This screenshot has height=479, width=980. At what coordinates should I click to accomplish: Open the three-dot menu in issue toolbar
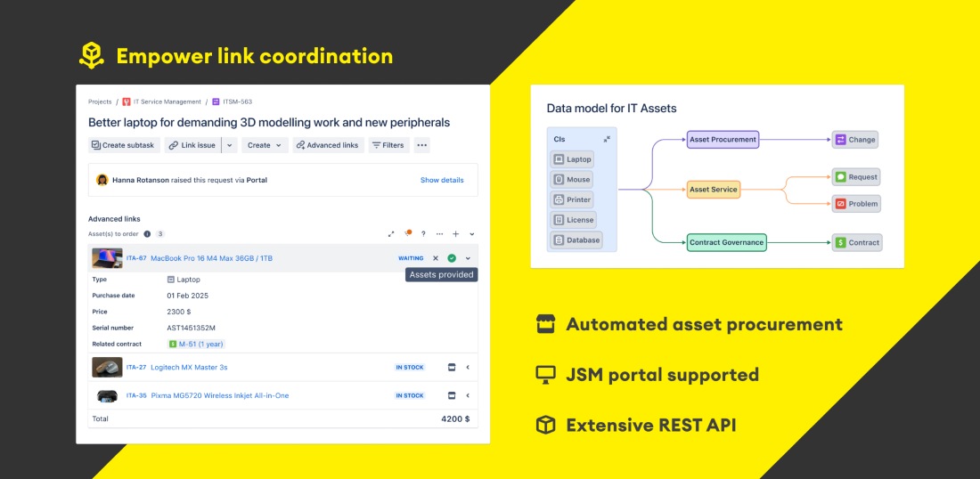pyautogui.click(x=421, y=145)
